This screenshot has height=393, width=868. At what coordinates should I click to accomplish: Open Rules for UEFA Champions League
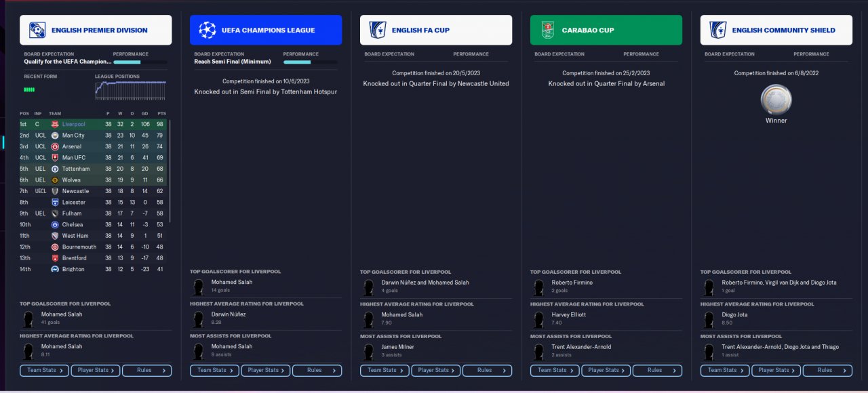pos(317,371)
